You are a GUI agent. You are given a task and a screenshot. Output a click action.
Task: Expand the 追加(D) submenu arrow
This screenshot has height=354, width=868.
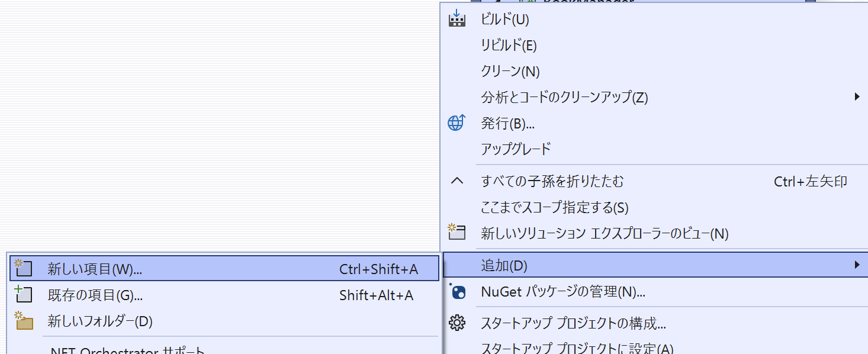click(x=857, y=265)
